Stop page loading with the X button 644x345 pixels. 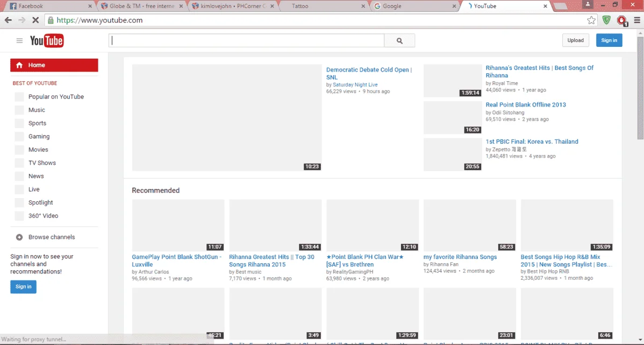(x=35, y=20)
